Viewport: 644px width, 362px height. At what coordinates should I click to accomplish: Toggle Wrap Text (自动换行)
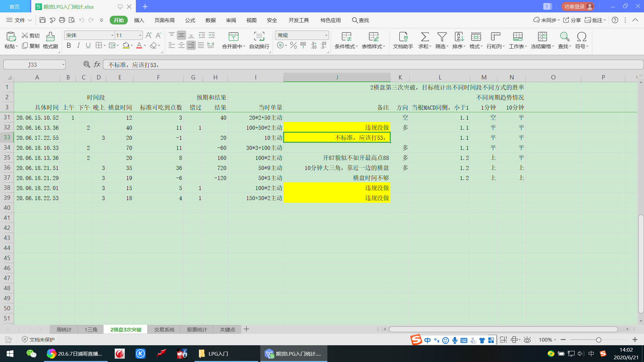(x=259, y=40)
